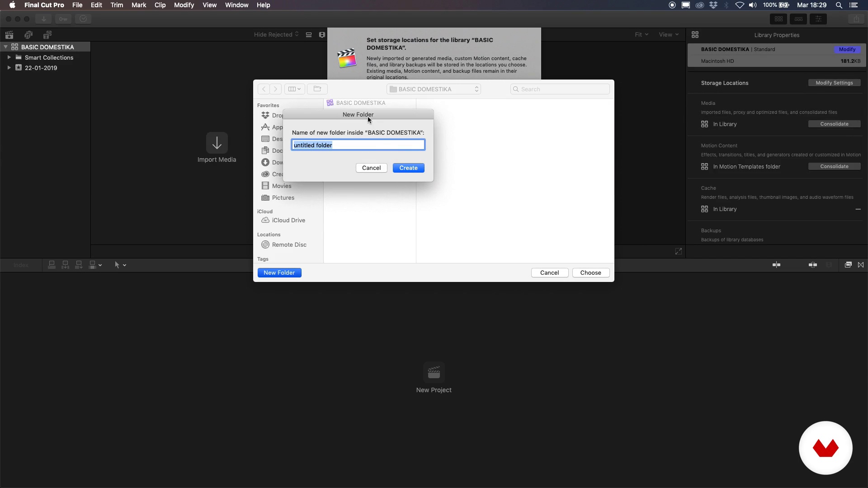
Task: Click the file browser Search field
Action: tap(560, 89)
